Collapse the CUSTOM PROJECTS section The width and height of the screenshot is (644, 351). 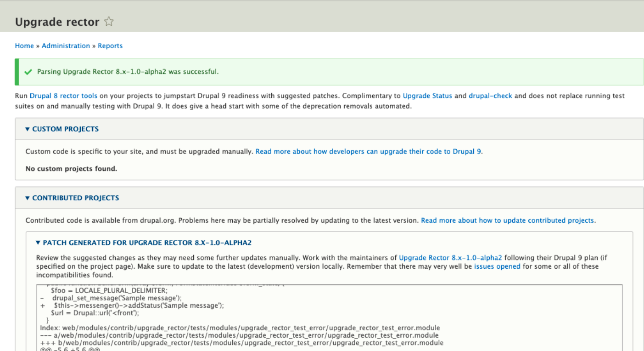65,129
